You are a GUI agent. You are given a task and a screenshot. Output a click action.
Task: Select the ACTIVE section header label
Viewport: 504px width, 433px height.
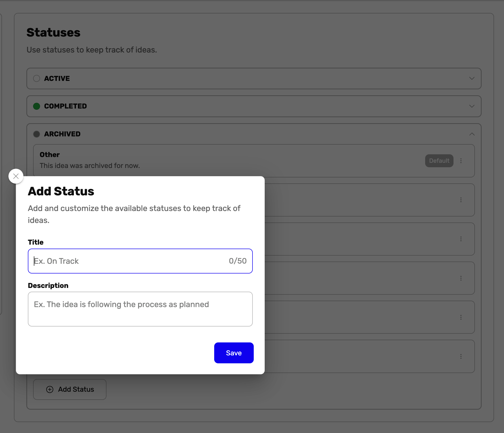point(57,78)
